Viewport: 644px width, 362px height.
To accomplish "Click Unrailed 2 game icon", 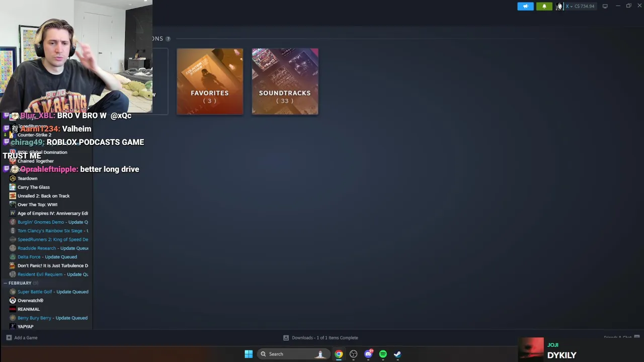I will click(x=13, y=196).
